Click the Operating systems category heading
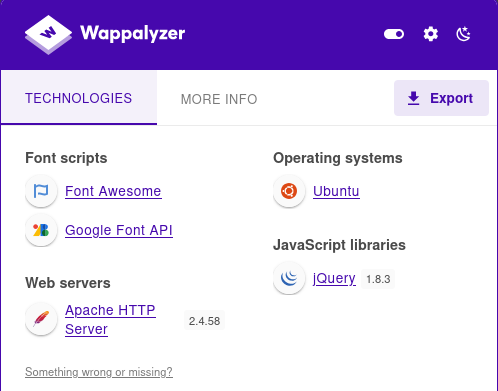This screenshot has width=498, height=391. tap(338, 158)
